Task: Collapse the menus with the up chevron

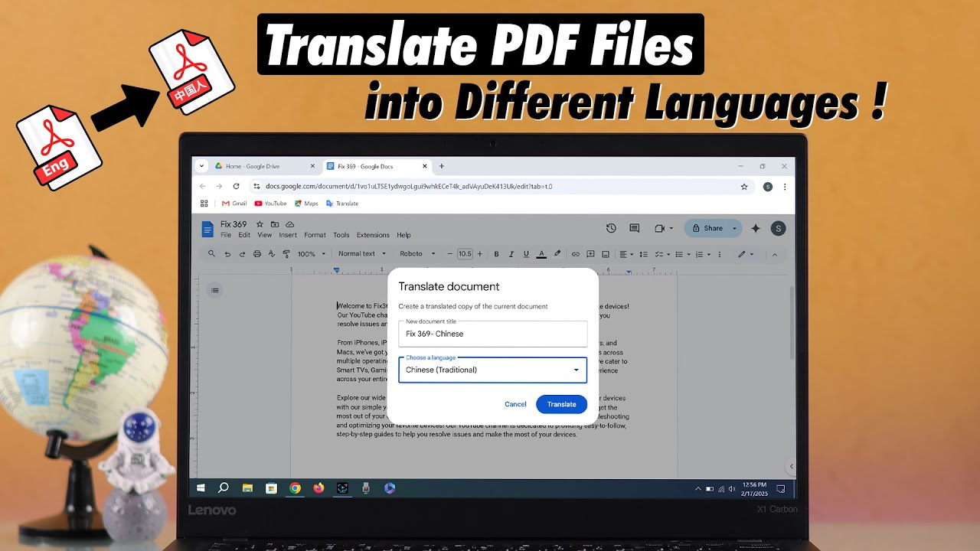Action: pos(775,254)
